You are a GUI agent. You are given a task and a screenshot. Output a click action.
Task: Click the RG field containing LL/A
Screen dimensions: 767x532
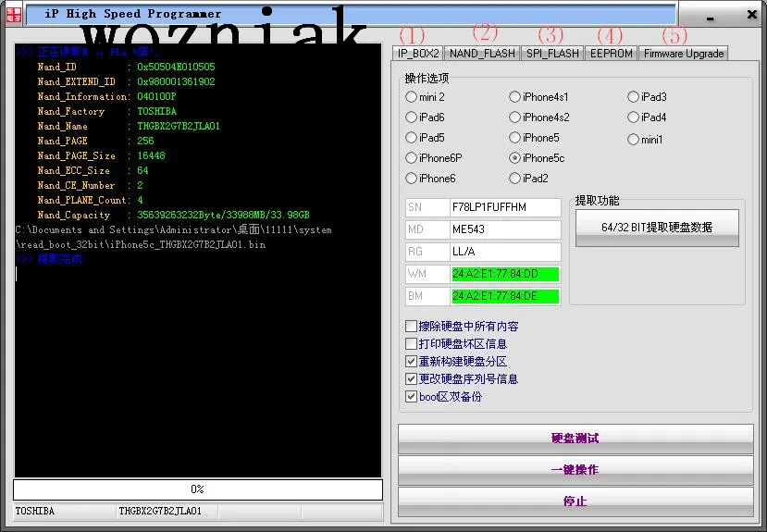coord(505,252)
